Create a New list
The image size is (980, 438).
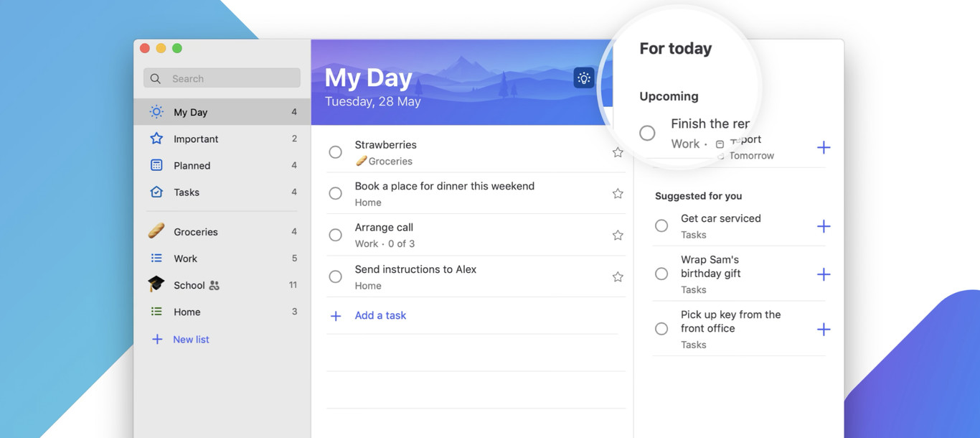tap(190, 339)
